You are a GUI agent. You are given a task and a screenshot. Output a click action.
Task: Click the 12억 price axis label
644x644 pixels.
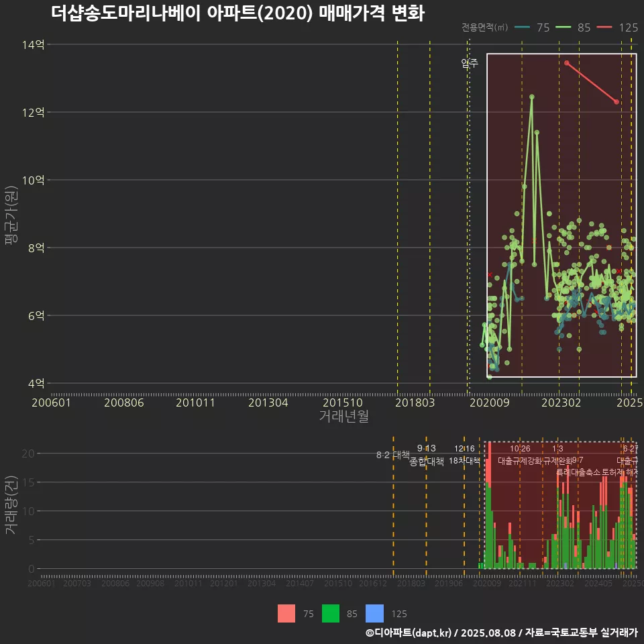[x=34, y=112]
